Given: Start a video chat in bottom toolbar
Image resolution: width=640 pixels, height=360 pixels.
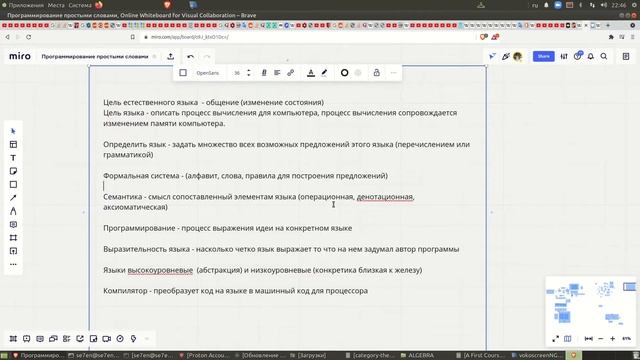Looking at the screenshot, I should click(x=107, y=339).
